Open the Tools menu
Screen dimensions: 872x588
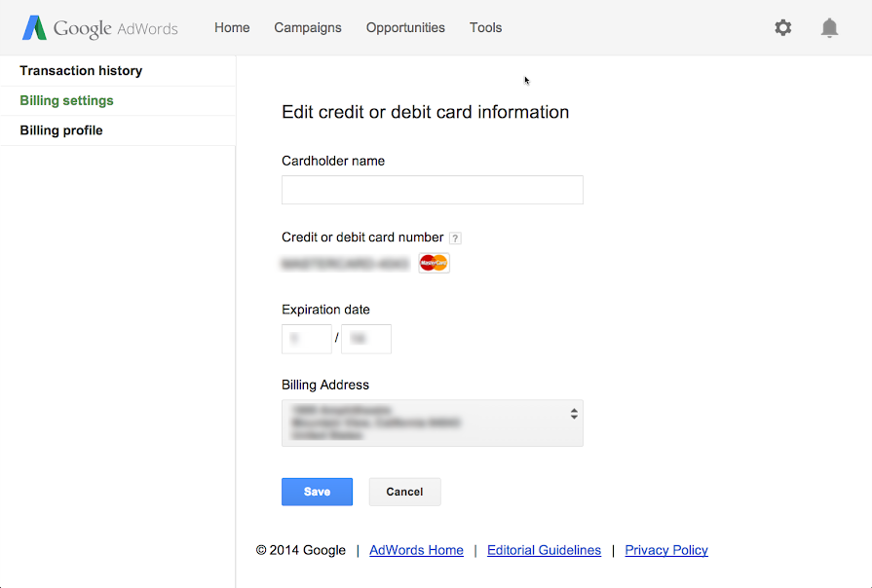[x=485, y=28]
